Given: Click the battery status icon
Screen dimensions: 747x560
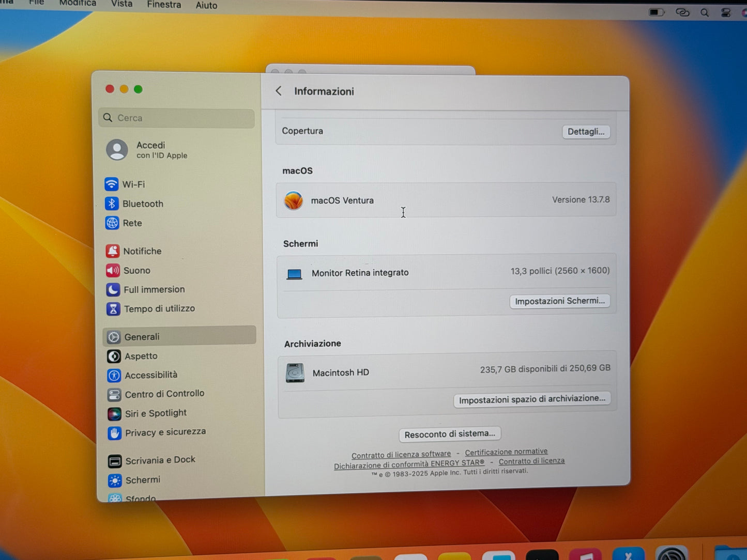Looking at the screenshot, I should (x=657, y=12).
